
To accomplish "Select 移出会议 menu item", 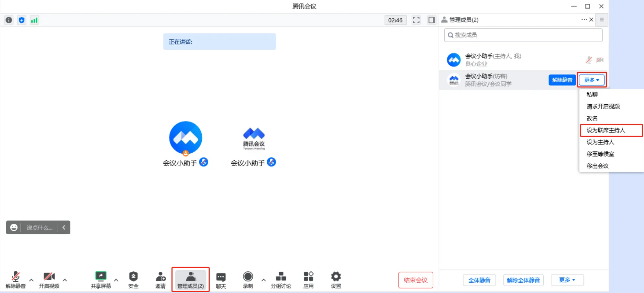I will (x=598, y=166).
